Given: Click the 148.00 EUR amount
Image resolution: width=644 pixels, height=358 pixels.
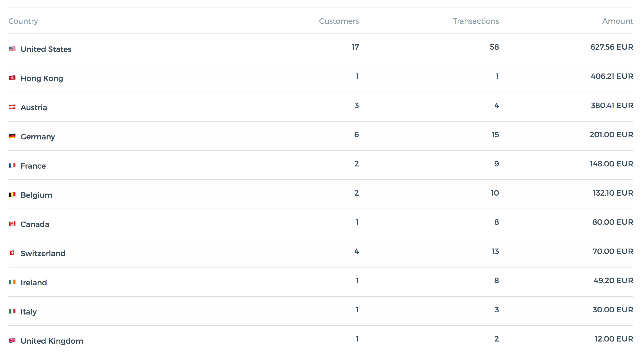Looking at the screenshot, I should (x=612, y=164).
